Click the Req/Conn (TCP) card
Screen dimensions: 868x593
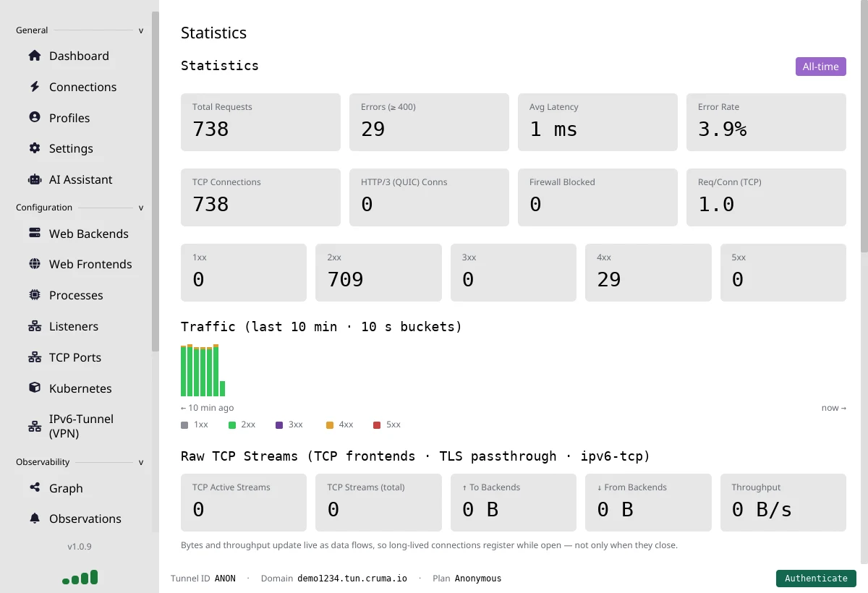click(x=766, y=197)
